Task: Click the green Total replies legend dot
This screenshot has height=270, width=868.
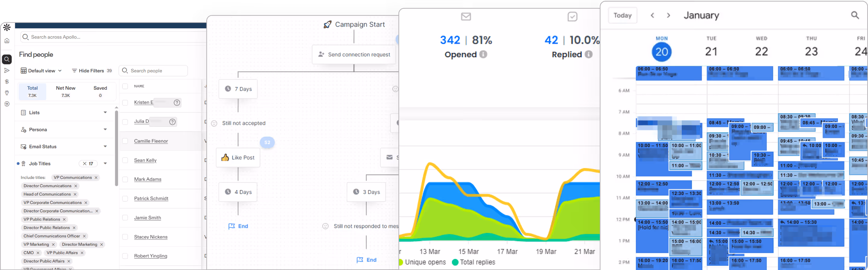Action: tap(455, 262)
